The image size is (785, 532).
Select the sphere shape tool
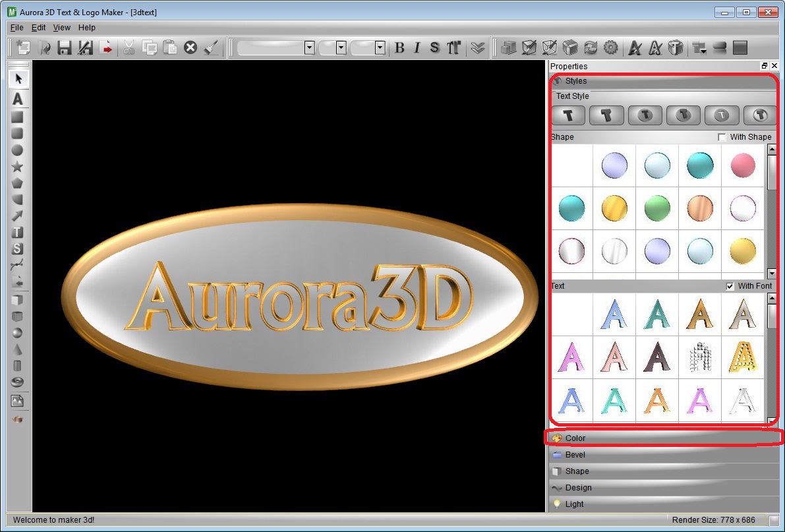click(18, 332)
